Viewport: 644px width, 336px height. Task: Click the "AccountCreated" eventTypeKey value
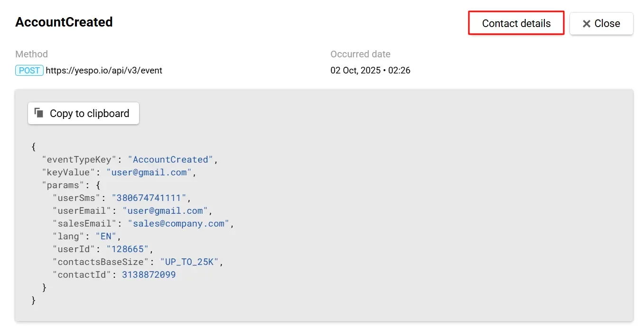click(170, 160)
